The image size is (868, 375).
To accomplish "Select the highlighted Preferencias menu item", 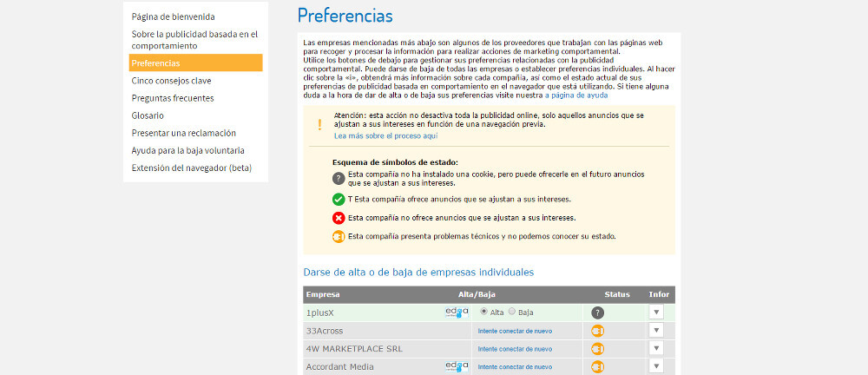I will click(196, 63).
